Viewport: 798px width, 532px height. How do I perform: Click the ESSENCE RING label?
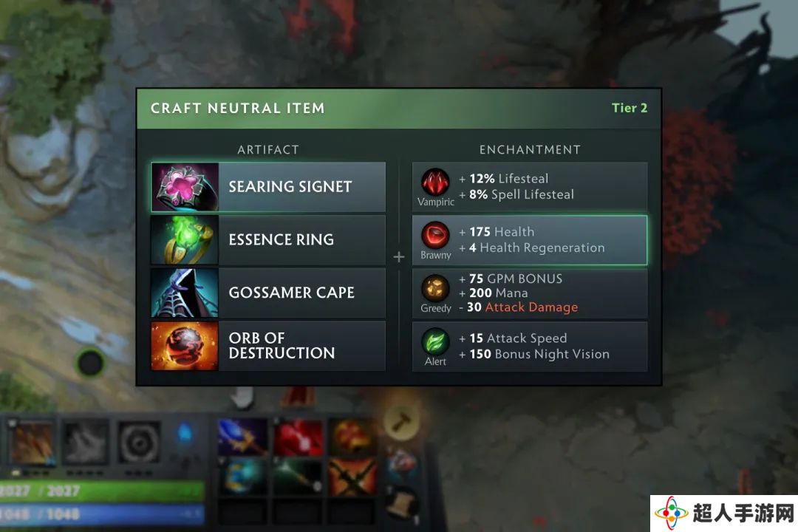[x=282, y=240]
